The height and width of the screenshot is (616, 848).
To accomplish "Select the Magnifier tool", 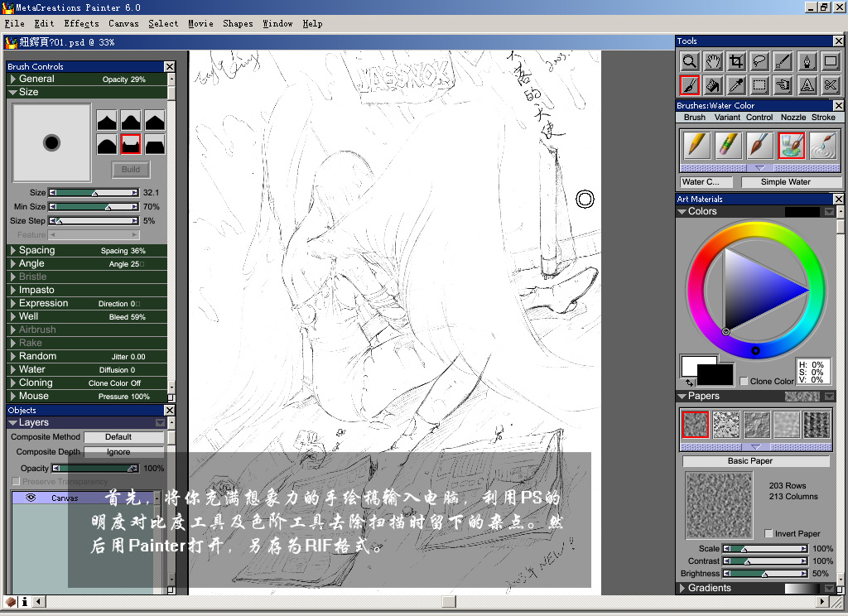I will (690, 61).
